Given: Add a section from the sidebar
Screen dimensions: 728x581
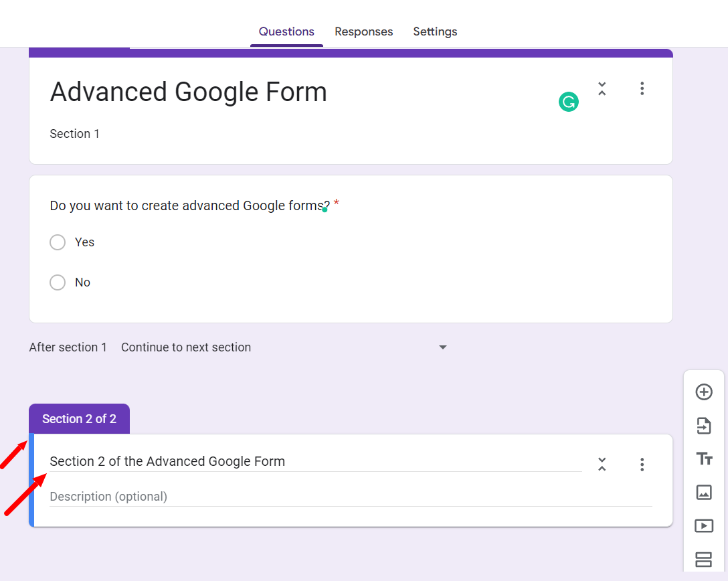Looking at the screenshot, I should [x=704, y=559].
